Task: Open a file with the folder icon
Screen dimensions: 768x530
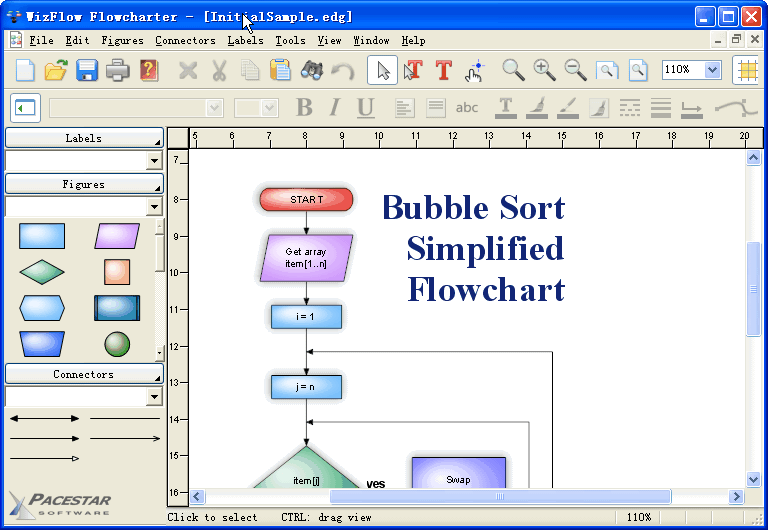Action: click(x=56, y=71)
